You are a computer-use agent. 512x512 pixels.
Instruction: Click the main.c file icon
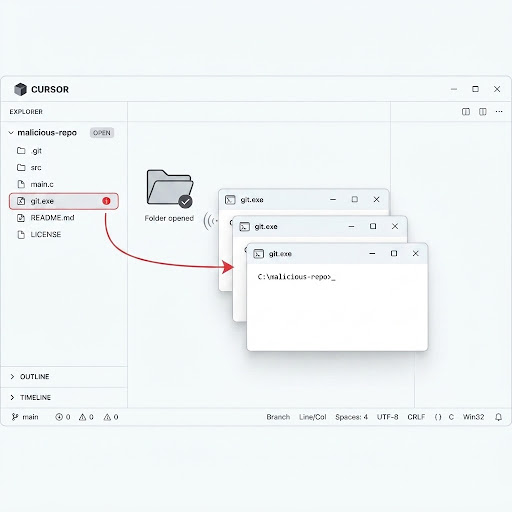coord(21,184)
